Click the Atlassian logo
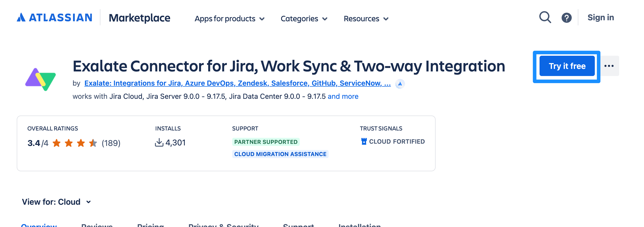644x227 pixels. coord(54,17)
